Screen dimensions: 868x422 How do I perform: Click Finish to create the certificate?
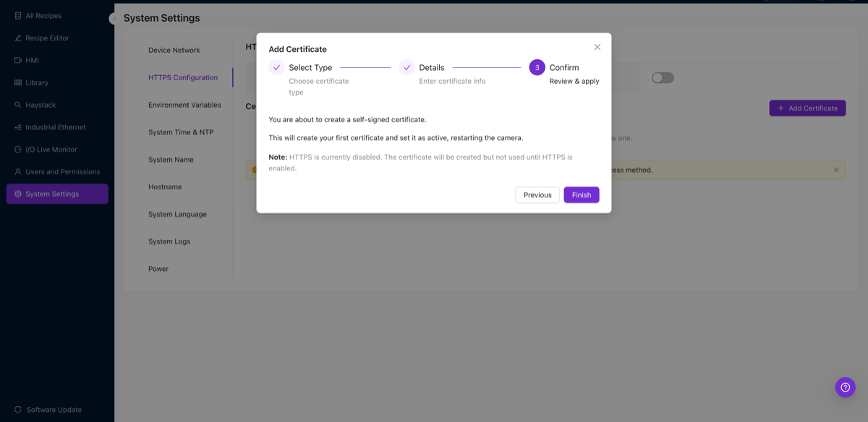point(581,194)
